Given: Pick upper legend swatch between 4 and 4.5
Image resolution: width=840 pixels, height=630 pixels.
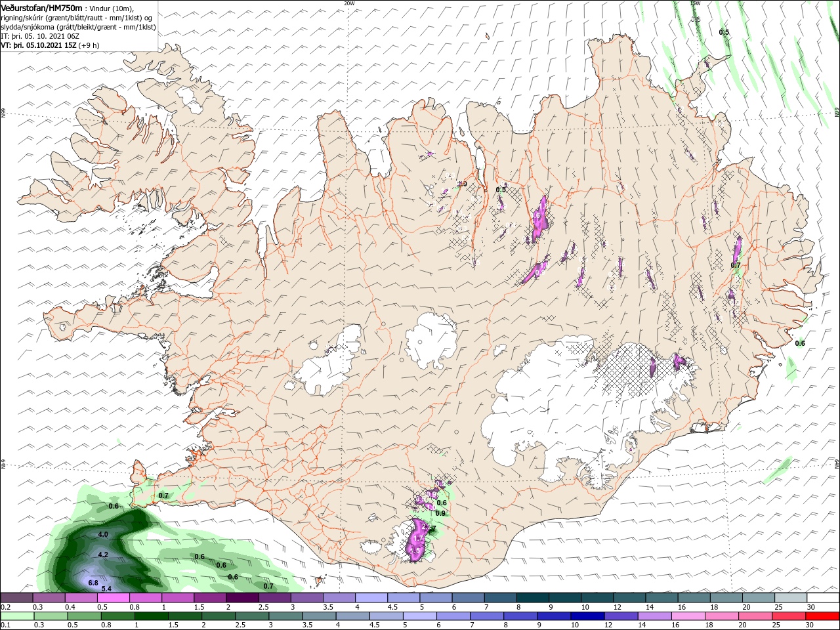Looking at the screenshot, I should tap(371, 597).
